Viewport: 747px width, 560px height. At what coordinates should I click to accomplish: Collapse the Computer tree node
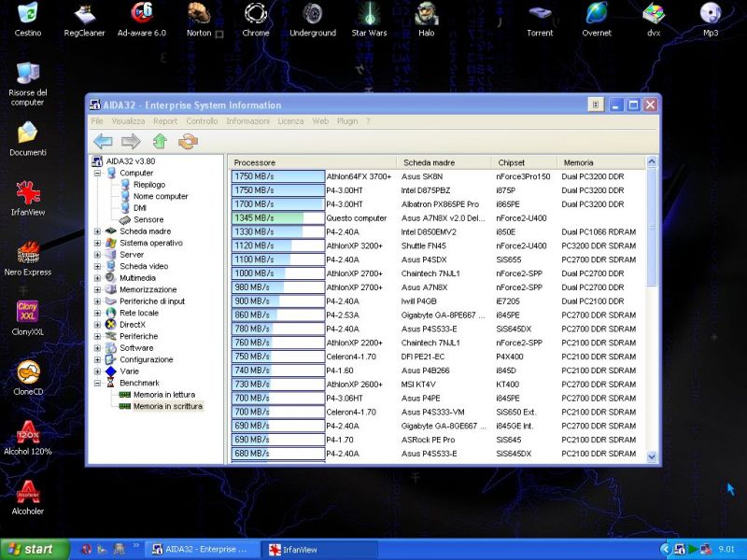97,173
